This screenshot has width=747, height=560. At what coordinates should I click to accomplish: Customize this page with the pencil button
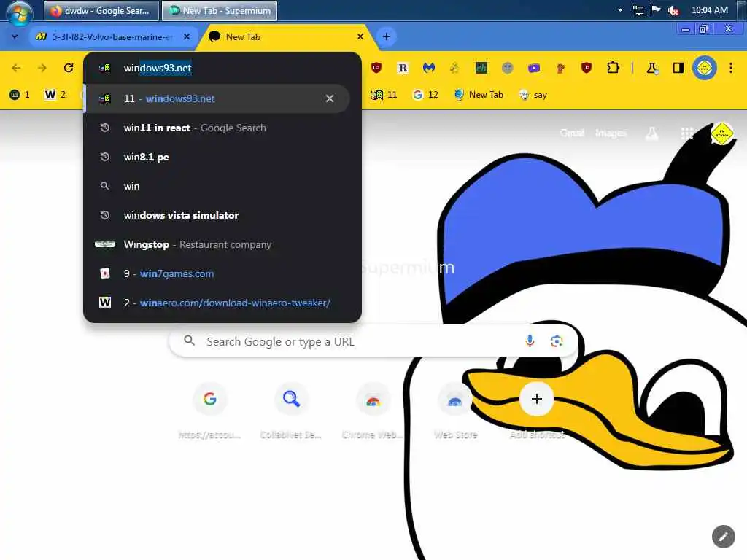click(x=723, y=537)
